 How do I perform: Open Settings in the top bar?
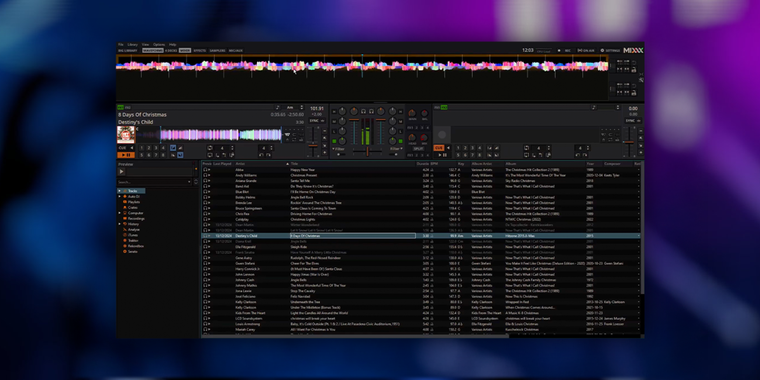[x=610, y=50]
